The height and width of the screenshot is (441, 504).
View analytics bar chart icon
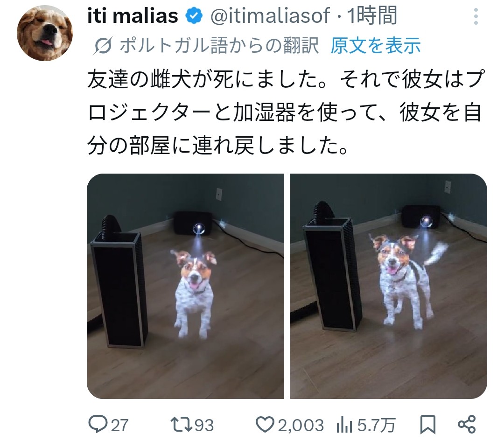[x=344, y=425]
